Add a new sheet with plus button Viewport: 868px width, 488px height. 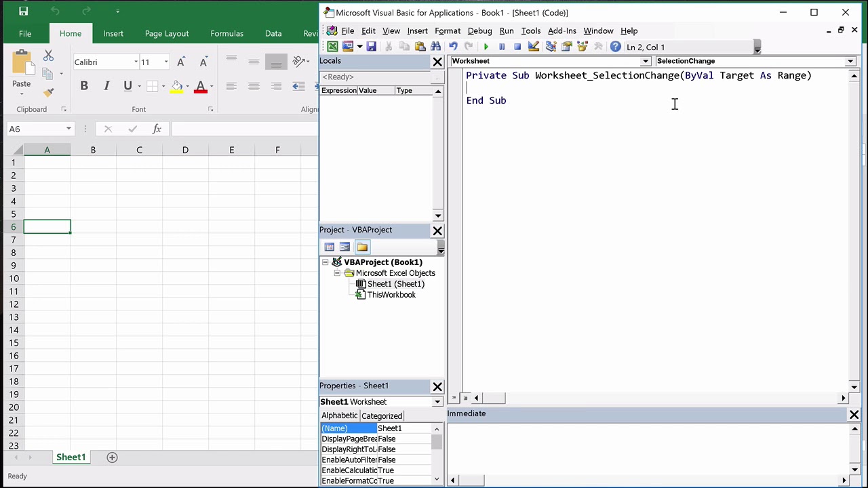click(112, 457)
